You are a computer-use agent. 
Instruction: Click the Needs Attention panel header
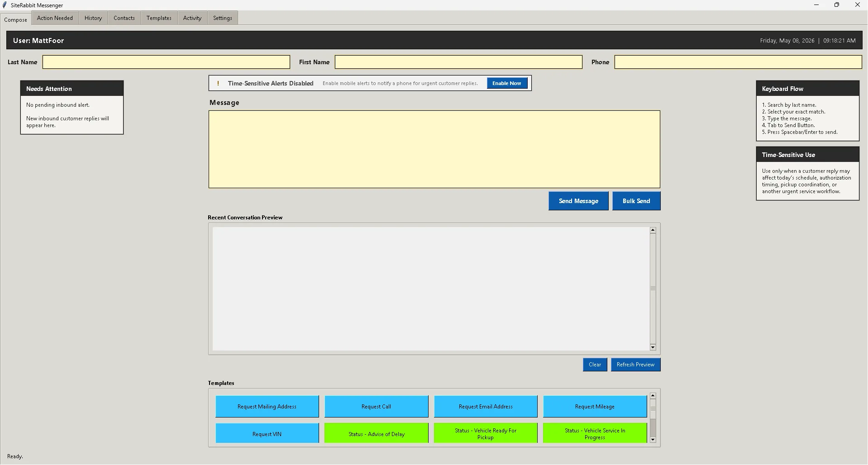click(x=72, y=89)
